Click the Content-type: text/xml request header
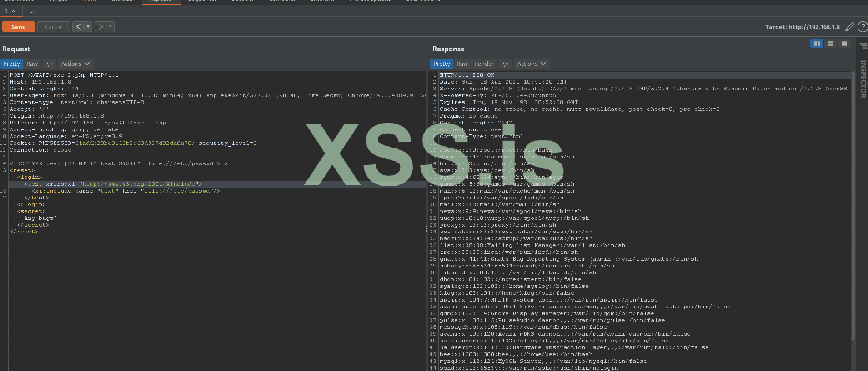 tap(77, 103)
